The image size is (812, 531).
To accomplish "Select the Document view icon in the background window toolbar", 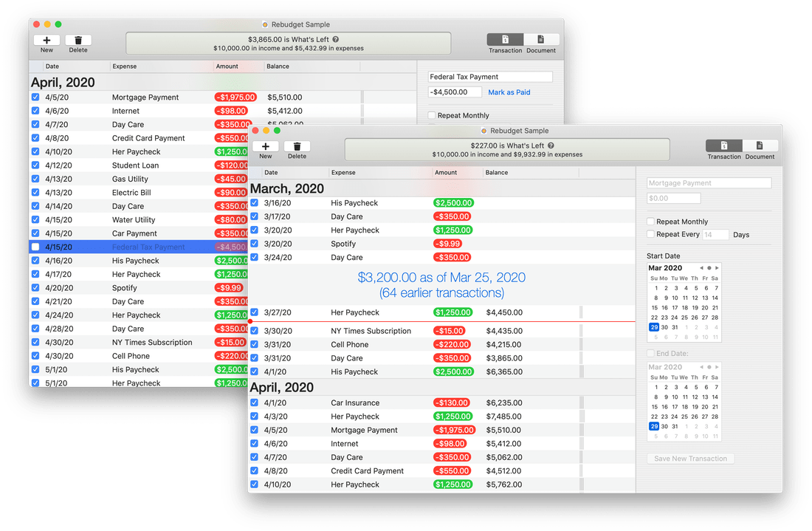I will coord(541,41).
